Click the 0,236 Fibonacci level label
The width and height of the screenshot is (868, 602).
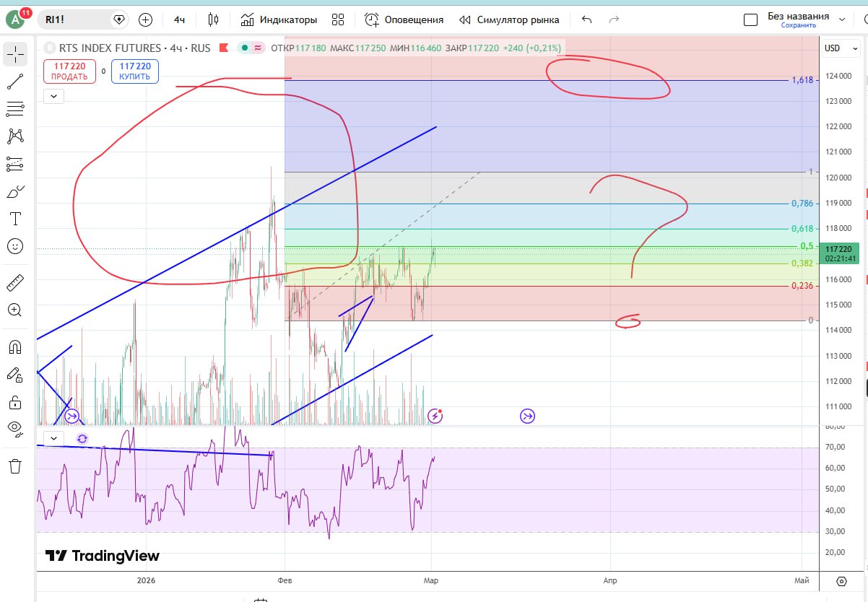pos(802,286)
